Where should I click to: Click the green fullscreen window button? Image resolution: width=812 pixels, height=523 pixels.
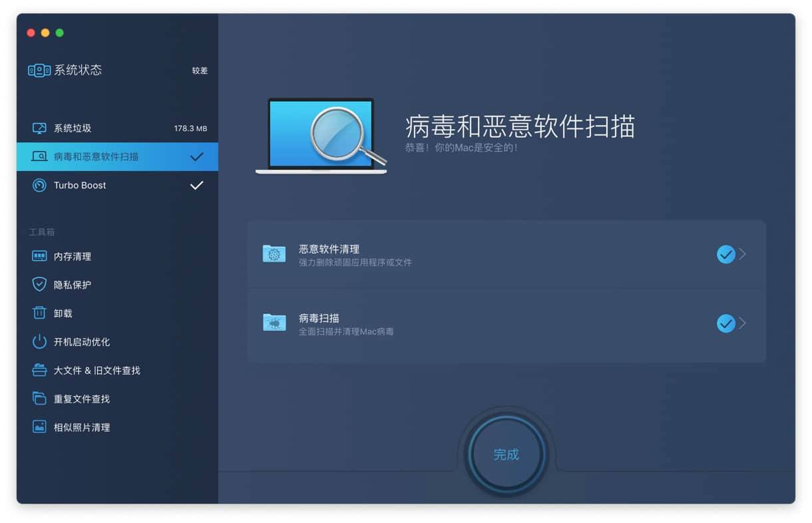click(60, 33)
